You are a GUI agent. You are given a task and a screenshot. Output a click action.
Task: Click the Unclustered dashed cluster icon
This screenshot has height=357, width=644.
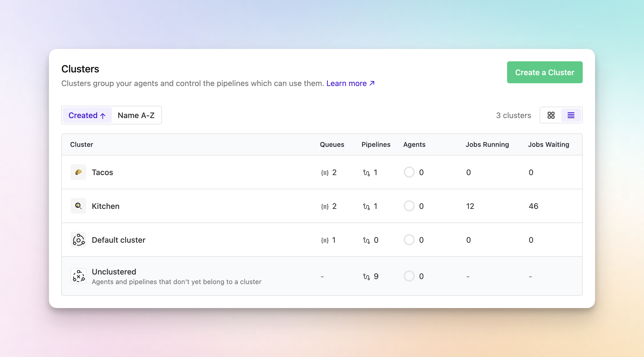tap(78, 276)
